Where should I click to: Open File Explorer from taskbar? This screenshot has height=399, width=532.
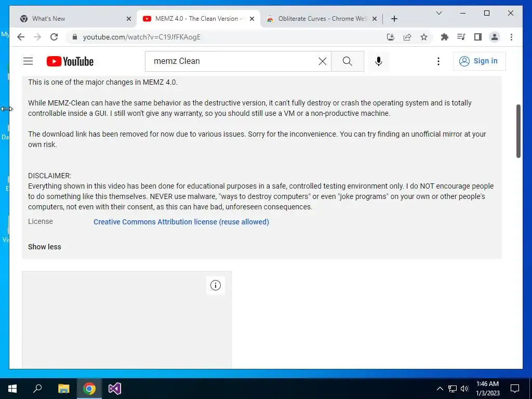point(63,389)
